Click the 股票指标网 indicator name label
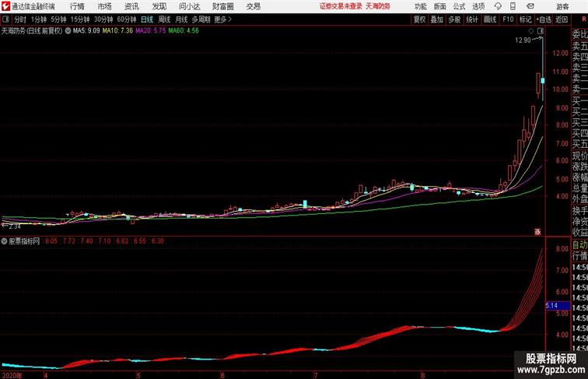 point(24,241)
